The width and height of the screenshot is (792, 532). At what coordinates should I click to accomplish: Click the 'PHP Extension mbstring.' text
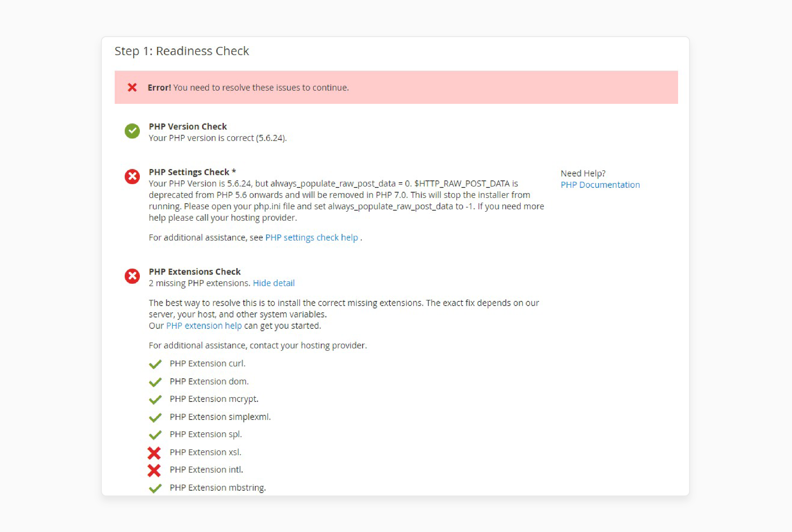(x=218, y=487)
